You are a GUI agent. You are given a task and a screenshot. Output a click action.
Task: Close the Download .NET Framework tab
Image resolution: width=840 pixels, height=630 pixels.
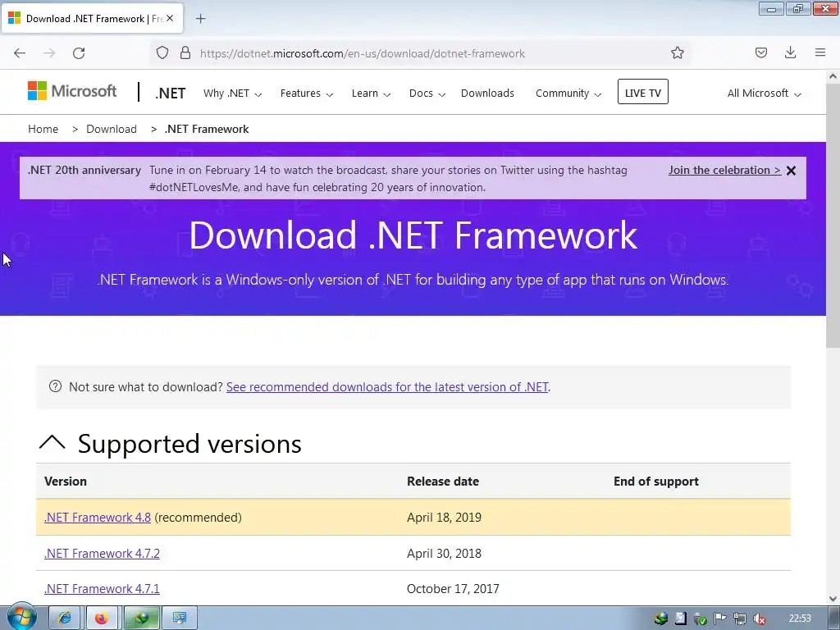click(170, 18)
